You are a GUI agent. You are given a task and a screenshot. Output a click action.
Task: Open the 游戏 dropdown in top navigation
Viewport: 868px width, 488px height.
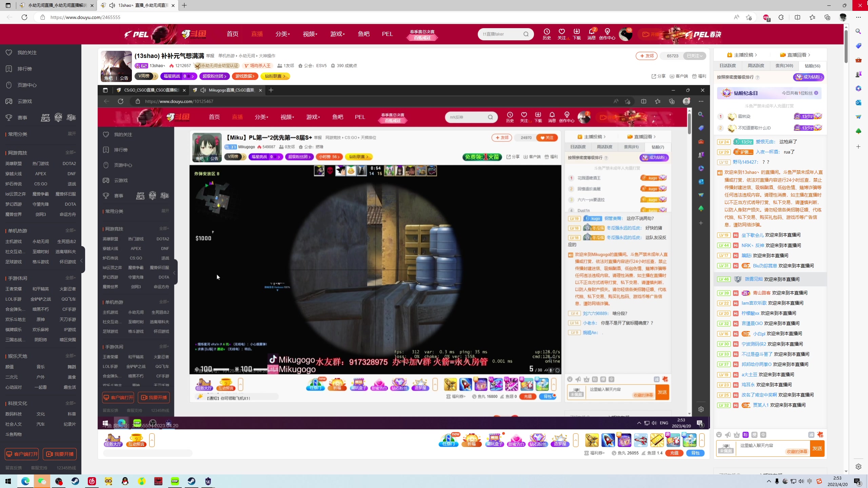[337, 34]
